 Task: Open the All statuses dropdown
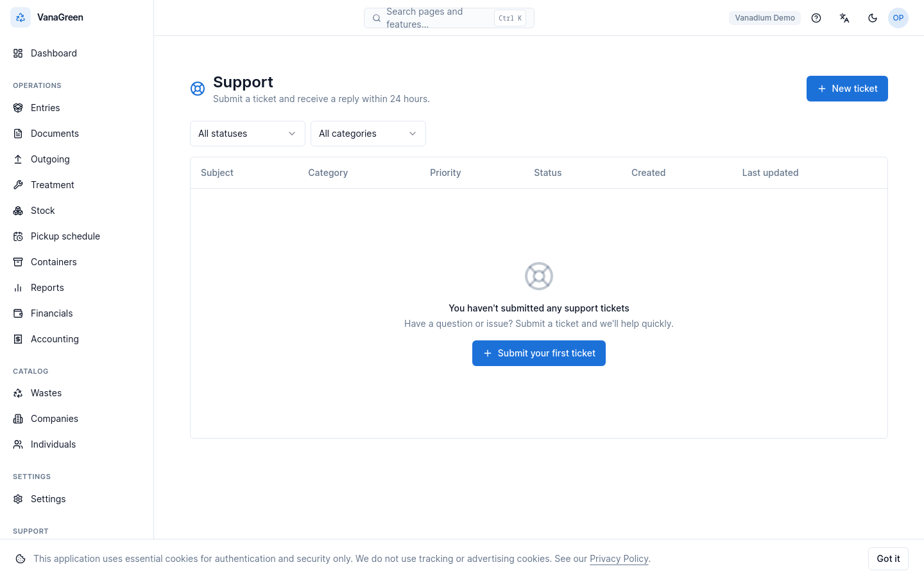tap(248, 134)
